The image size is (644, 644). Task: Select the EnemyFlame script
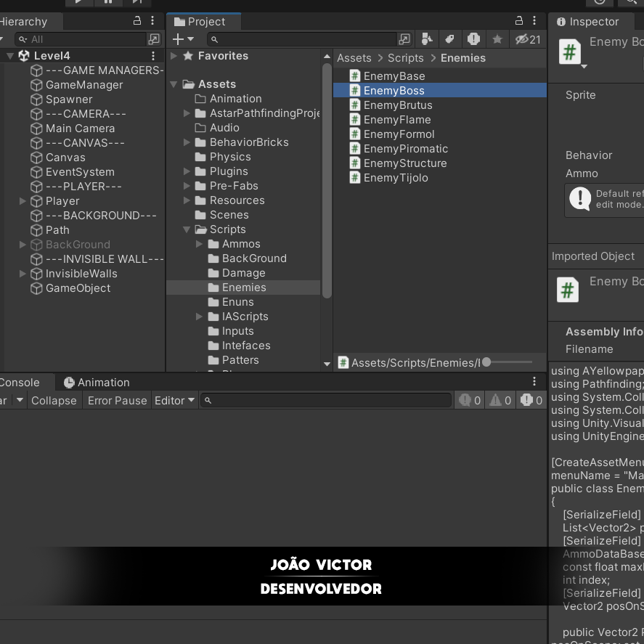click(396, 120)
